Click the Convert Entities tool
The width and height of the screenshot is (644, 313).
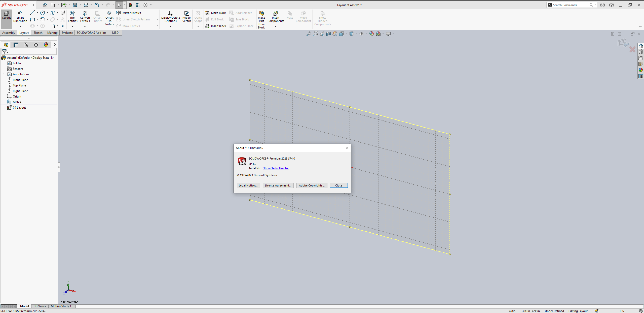coord(85,17)
